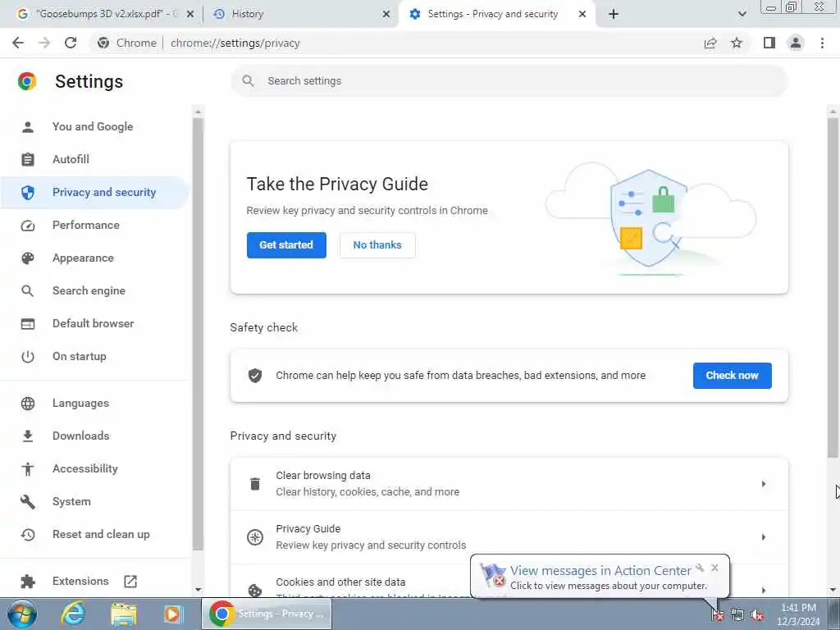Reload the current page

tap(71, 43)
